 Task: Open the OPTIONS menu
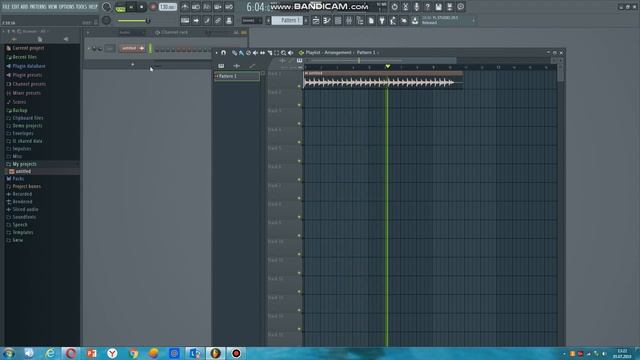[67, 7]
